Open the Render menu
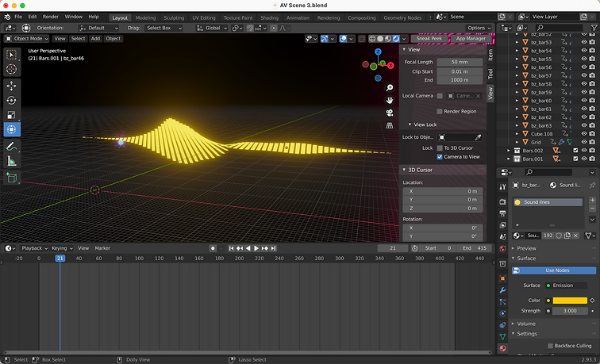The height and width of the screenshot is (364, 600). [51, 17]
